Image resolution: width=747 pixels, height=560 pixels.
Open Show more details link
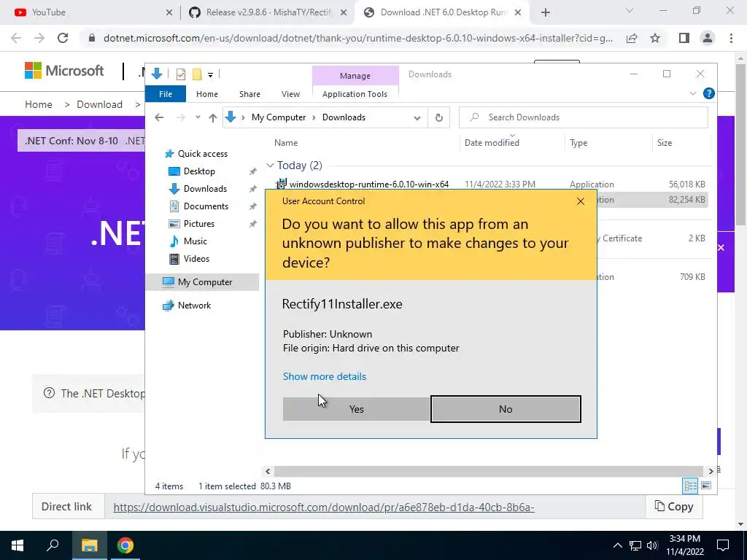(x=325, y=376)
